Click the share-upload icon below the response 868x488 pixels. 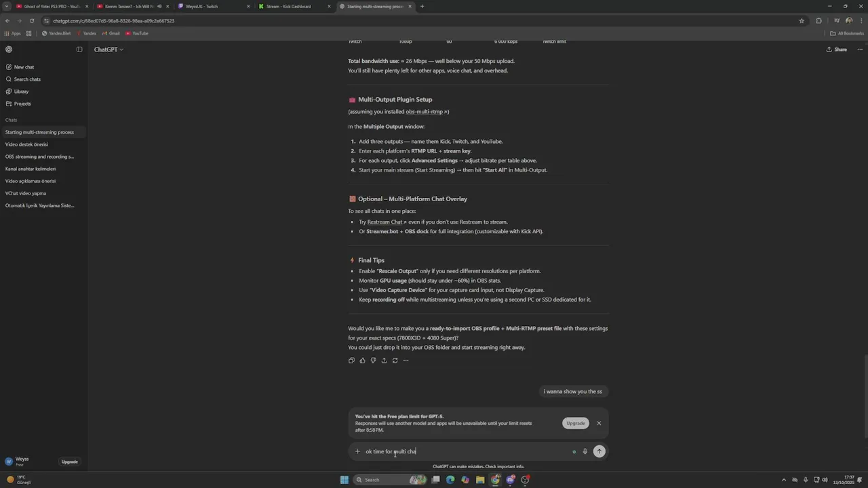(x=384, y=361)
